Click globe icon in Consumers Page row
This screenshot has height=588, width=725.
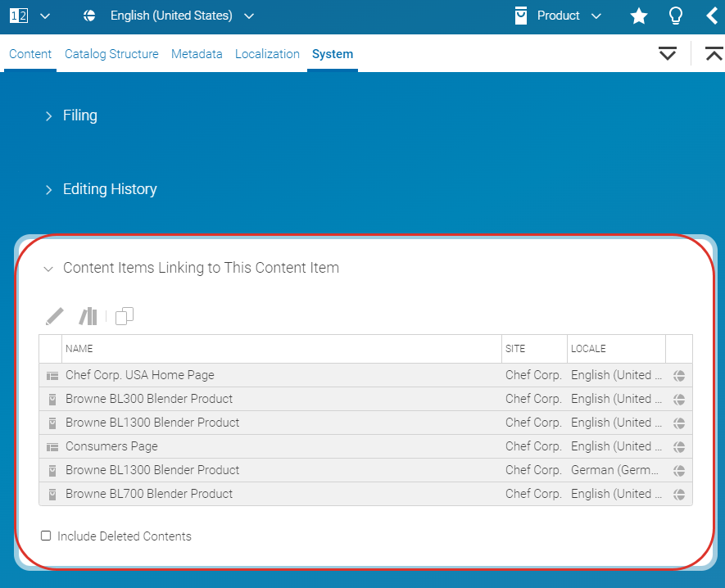(x=679, y=447)
